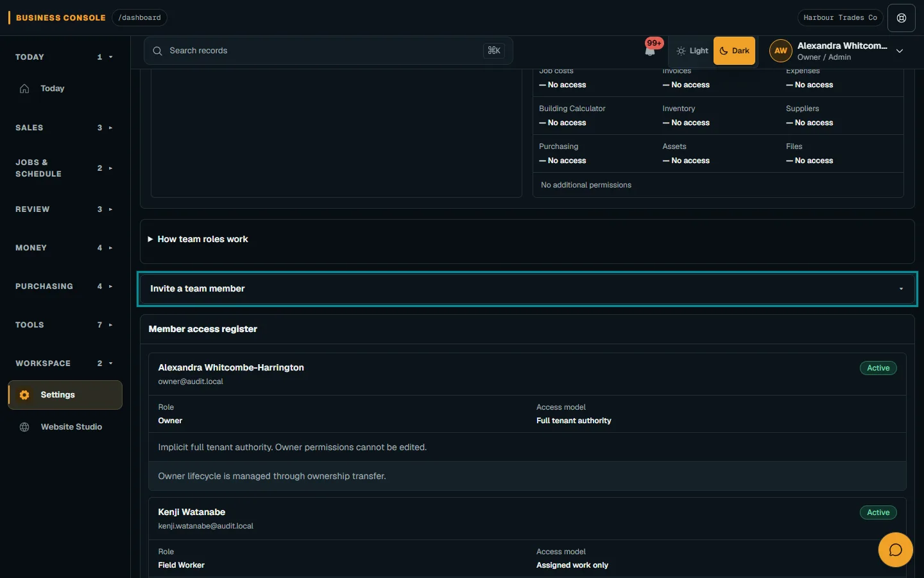Switch to Dark theme
This screenshot has width=924, height=578.
point(734,51)
